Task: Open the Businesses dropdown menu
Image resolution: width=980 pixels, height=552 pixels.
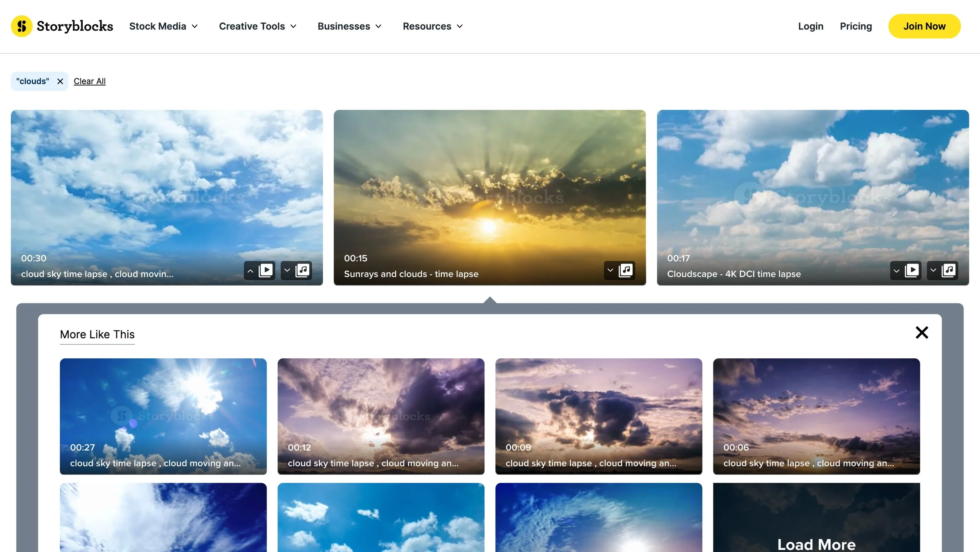Action: click(349, 26)
